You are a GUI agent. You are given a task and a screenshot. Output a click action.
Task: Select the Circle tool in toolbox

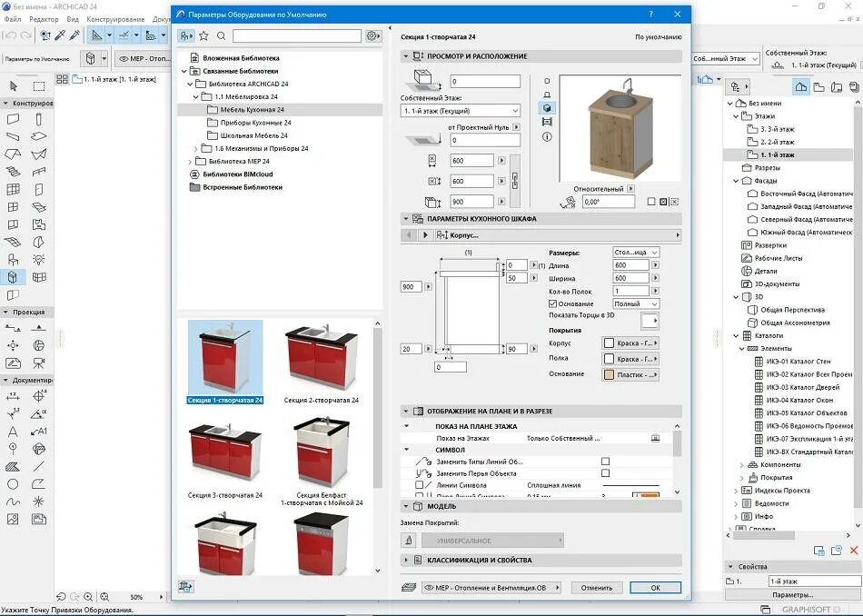pos(14,484)
